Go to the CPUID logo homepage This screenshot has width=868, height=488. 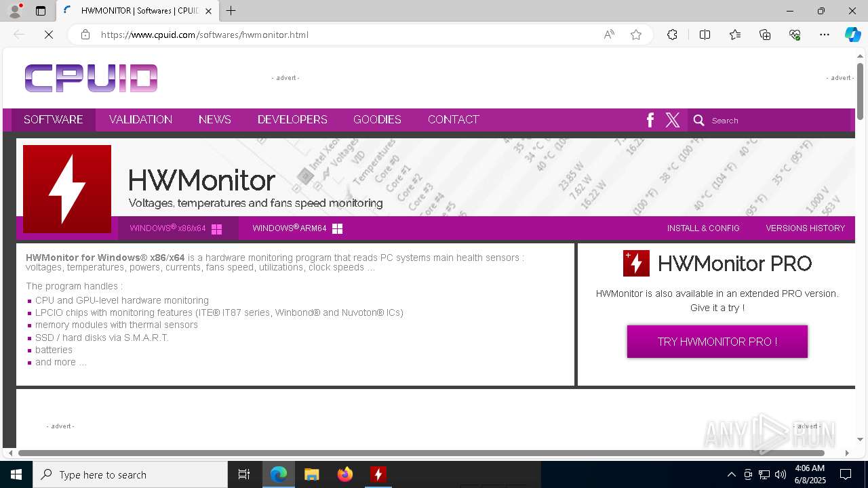tap(91, 78)
